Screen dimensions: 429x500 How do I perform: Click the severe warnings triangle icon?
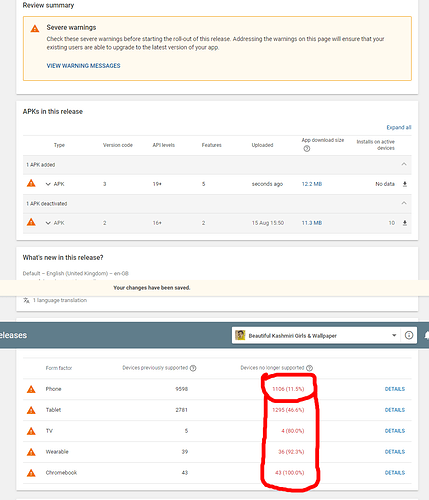point(35,29)
